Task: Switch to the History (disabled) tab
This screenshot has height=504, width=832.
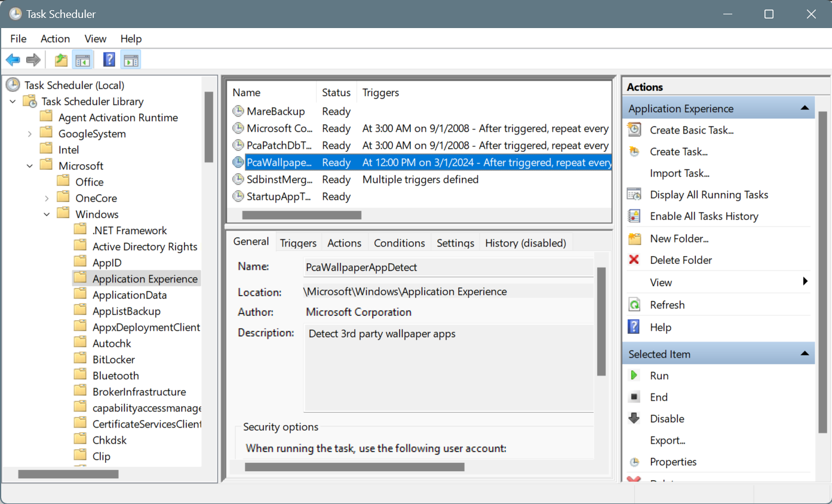Action: click(x=526, y=243)
